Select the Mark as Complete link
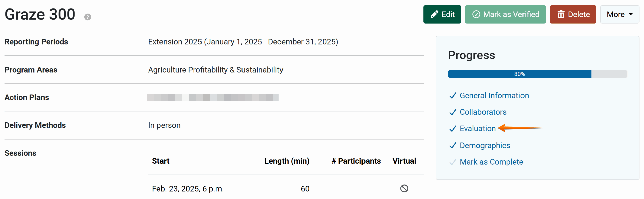 [491, 162]
